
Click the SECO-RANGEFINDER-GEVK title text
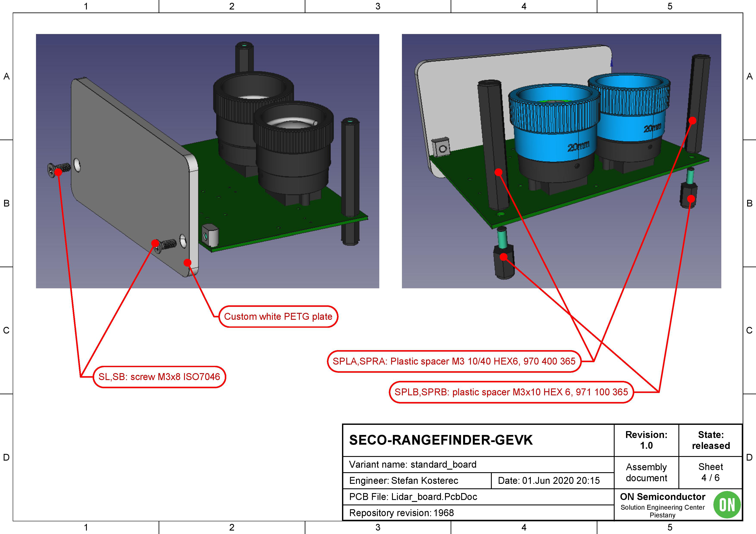(440, 440)
